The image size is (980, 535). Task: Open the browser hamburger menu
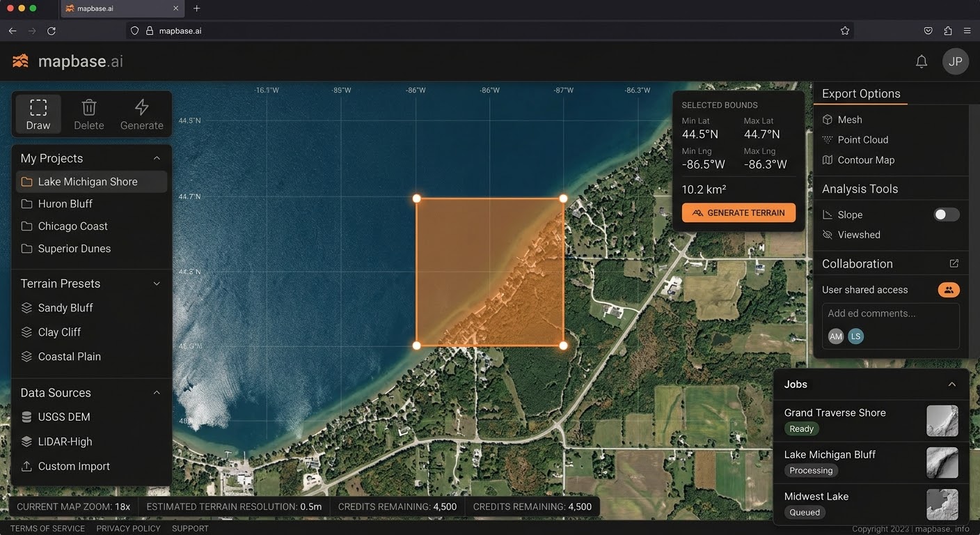pos(967,31)
